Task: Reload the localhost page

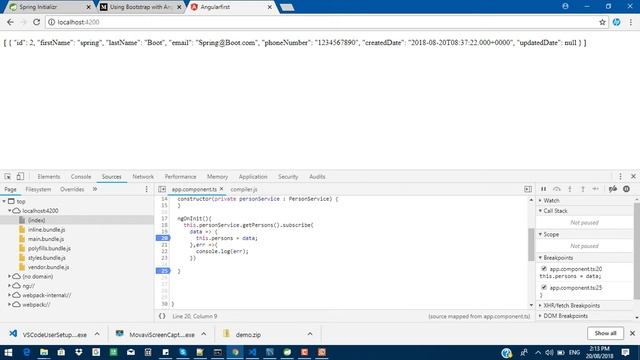Action: pos(36,22)
